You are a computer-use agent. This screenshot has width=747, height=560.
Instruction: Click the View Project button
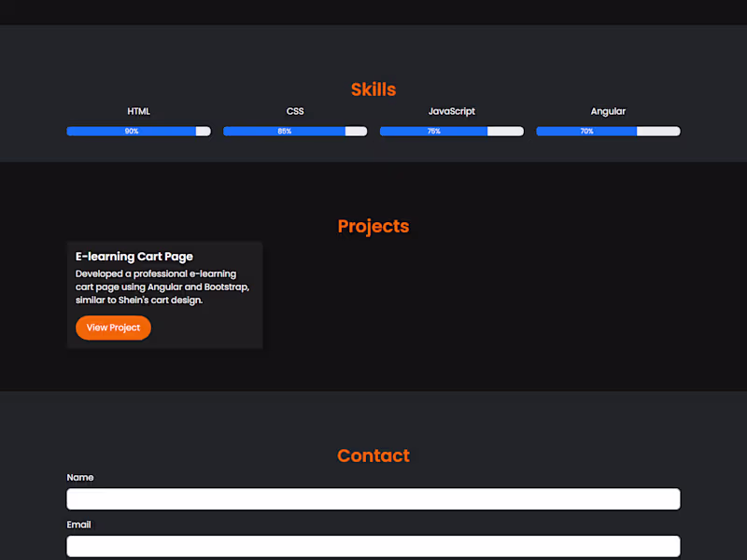(x=113, y=328)
